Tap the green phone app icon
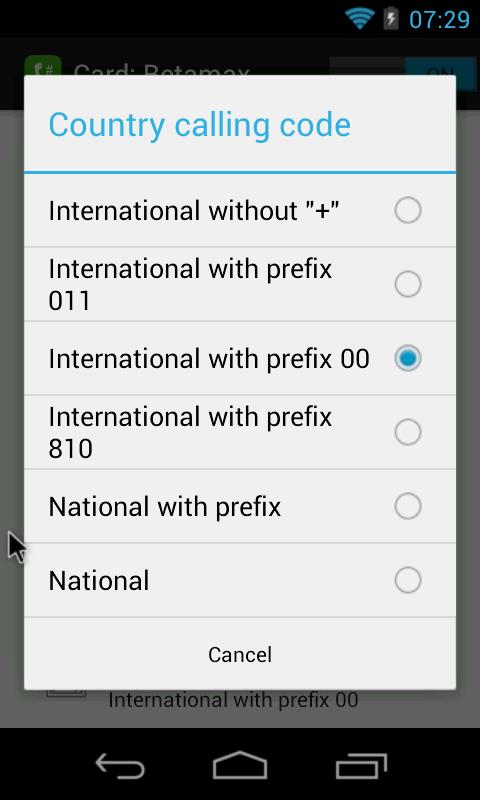Image resolution: width=480 pixels, height=800 pixels. click(43, 66)
